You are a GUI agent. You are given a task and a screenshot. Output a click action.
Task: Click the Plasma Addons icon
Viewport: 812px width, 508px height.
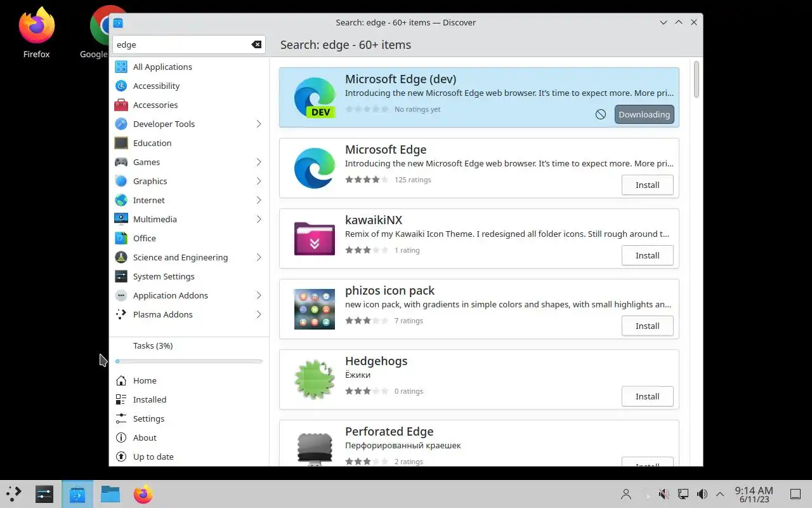click(x=121, y=314)
